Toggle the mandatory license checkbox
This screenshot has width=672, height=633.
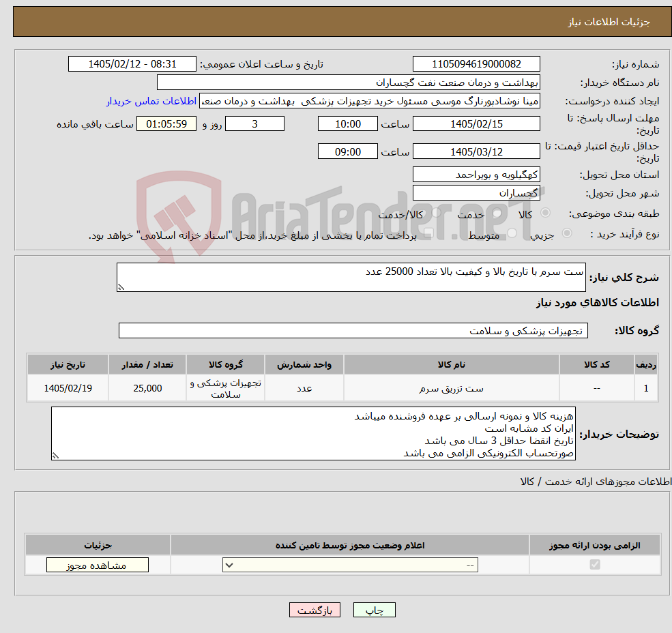coord(595,565)
